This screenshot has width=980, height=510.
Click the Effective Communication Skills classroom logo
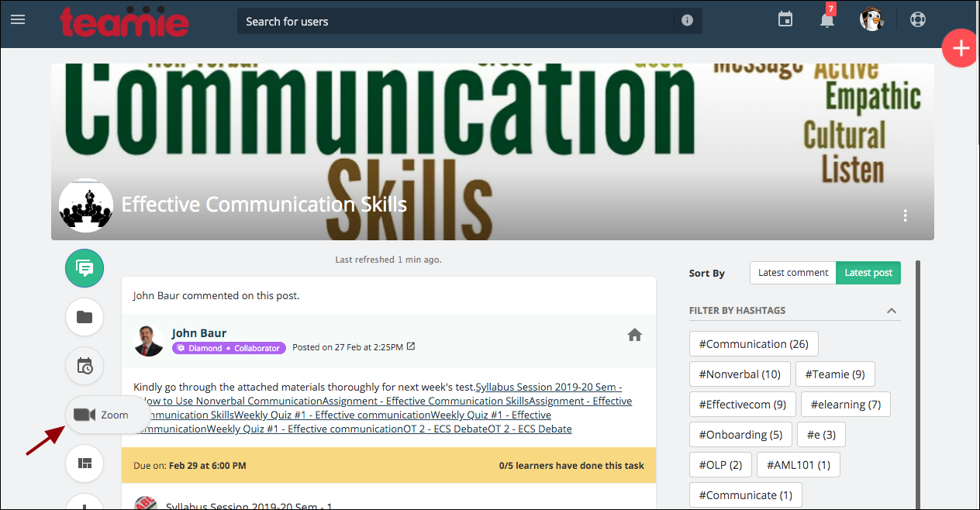coord(86,205)
